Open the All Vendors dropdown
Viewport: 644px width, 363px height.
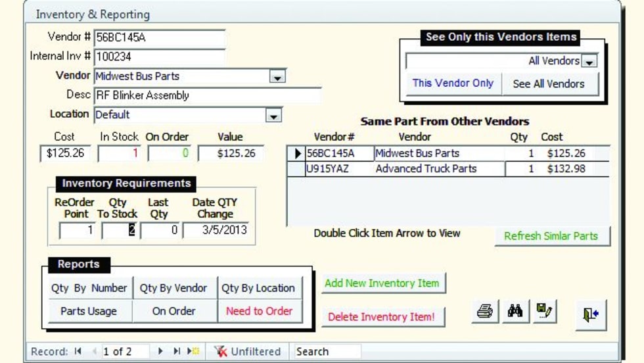pos(589,62)
